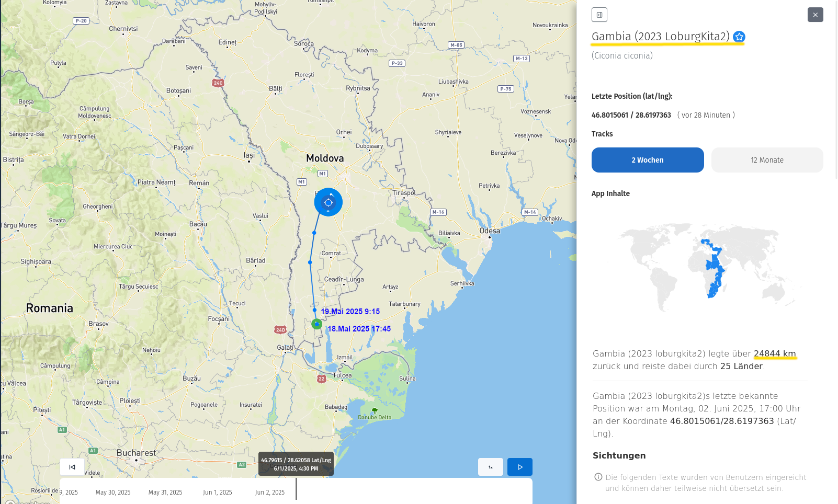The width and height of the screenshot is (838, 504).
Task: Click the panel layout icon above the title
Action: pyautogui.click(x=599, y=15)
